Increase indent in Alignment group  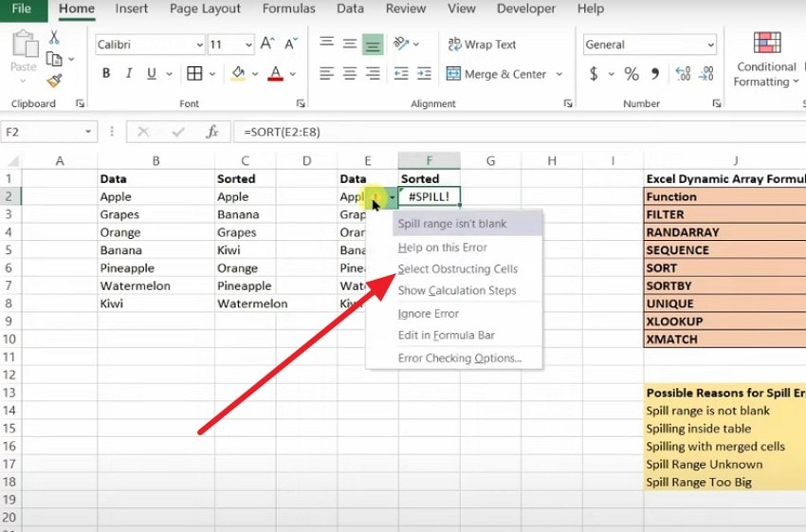[424, 74]
